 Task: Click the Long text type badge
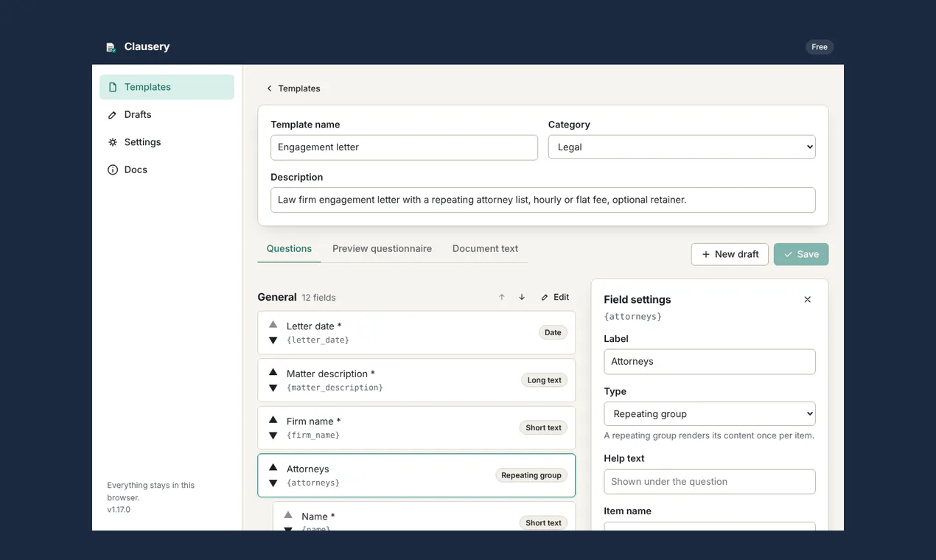click(x=545, y=380)
